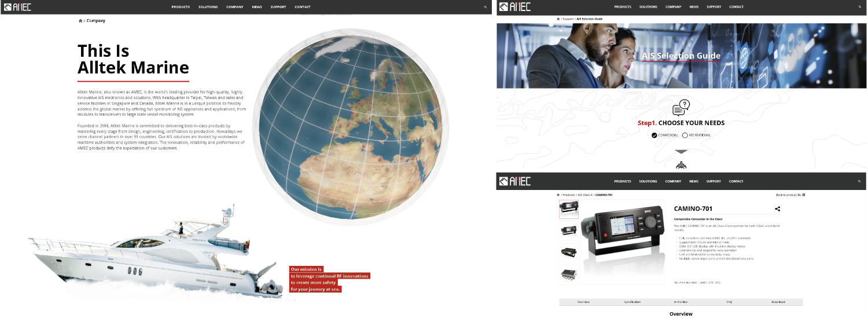This screenshot has width=868, height=318.
Task: Open COMPANY menu on the Company page
Action: tap(235, 7)
